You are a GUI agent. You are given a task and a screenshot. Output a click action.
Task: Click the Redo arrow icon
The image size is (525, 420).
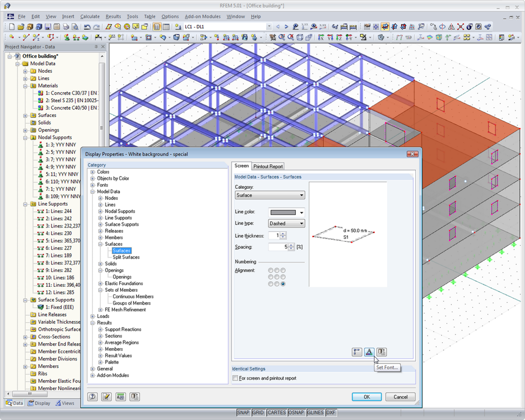click(x=96, y=27)
